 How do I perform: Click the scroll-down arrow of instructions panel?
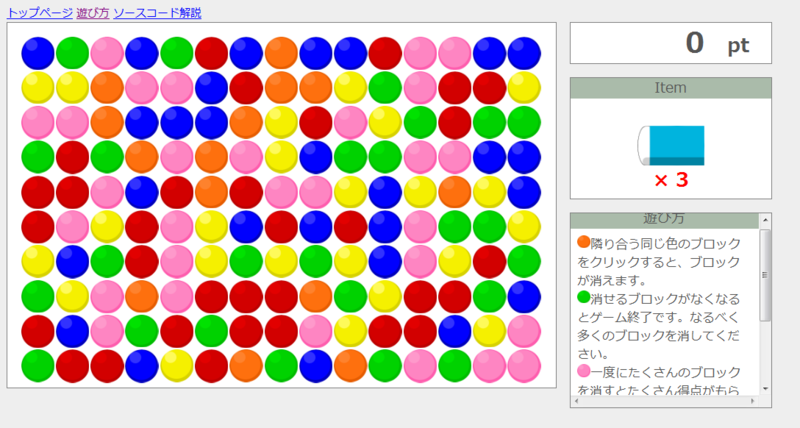point(765,389)
